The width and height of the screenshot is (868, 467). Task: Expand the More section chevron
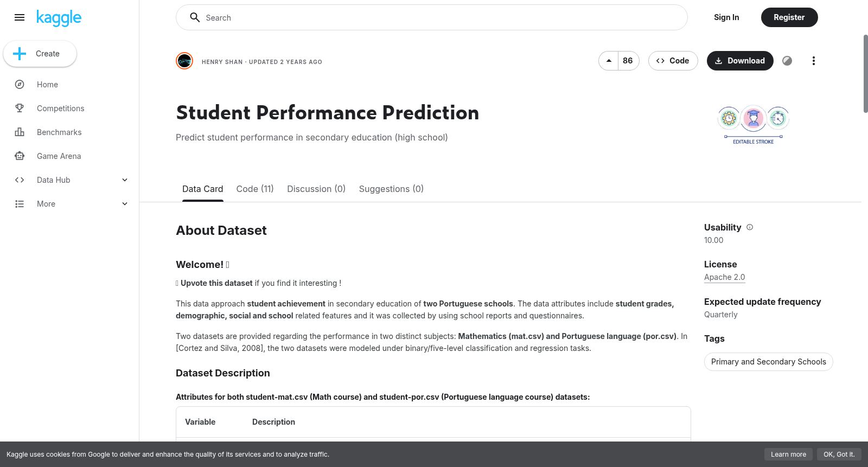pyautogui.click(x=125, y=204)
